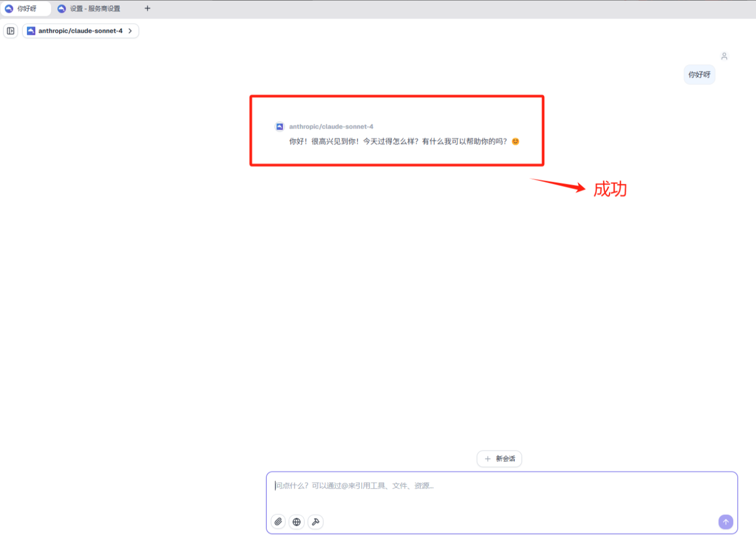Toggle the sidebar panel button
The width and height of the screenshot is (756, 535).
[10, 31]
